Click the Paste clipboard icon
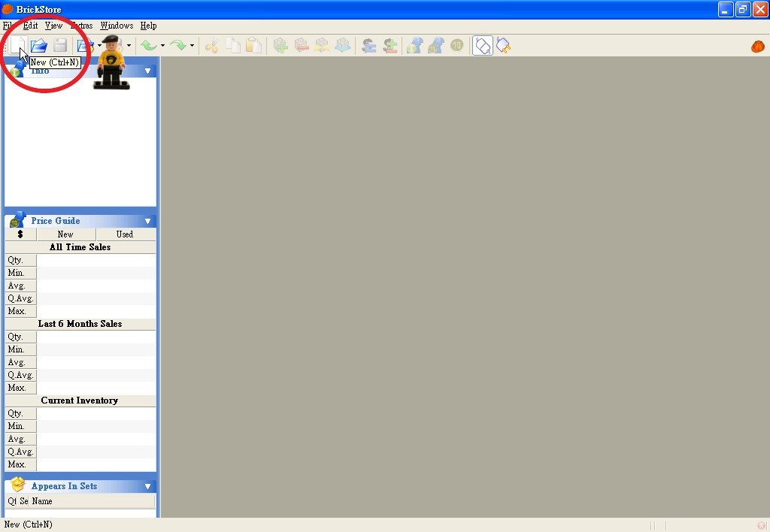Viewport: 770px width, 532px height. point(253,46)
